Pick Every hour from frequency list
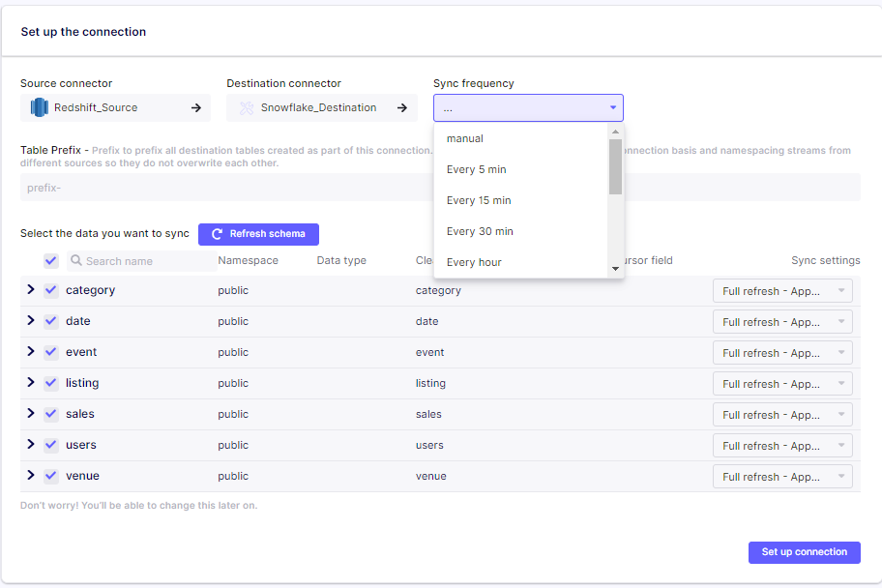 [x=474, y=262]
